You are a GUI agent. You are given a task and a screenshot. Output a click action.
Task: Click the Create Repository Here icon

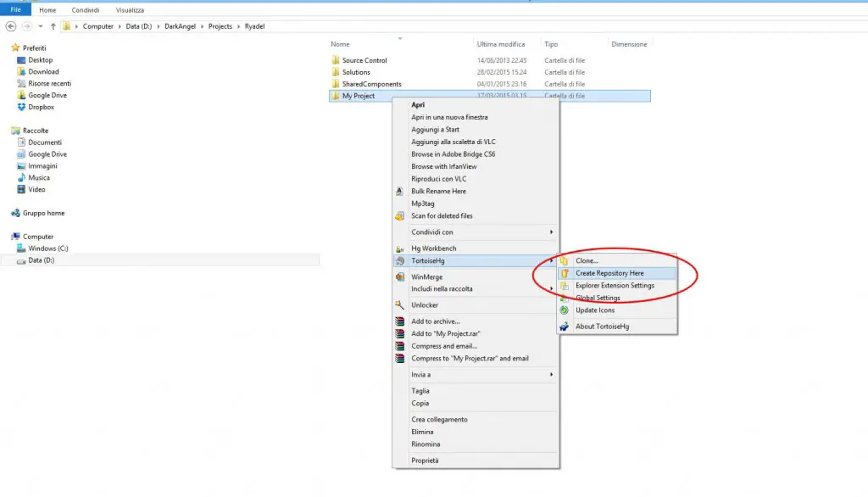pos(564,273)
